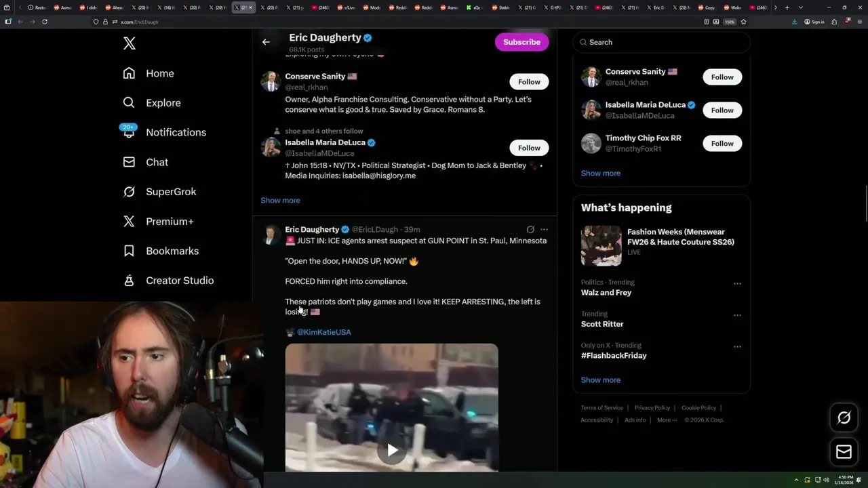Open the Cookie Policy link

click(698, 408)
